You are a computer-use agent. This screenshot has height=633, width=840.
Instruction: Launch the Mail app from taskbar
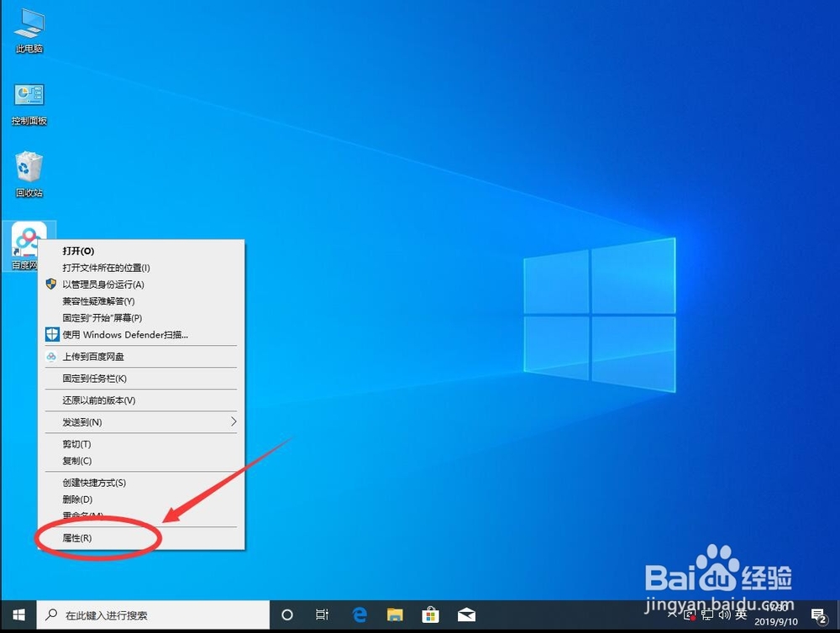[465, 615]
